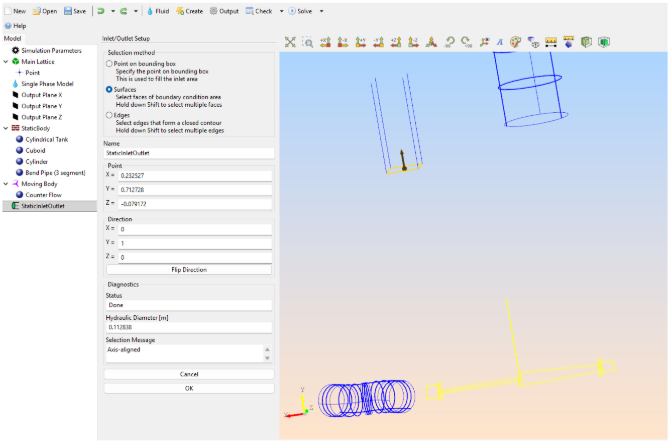This screenshot has height=441, width=670.
Task: Click the Name input field
Action: 188,153
